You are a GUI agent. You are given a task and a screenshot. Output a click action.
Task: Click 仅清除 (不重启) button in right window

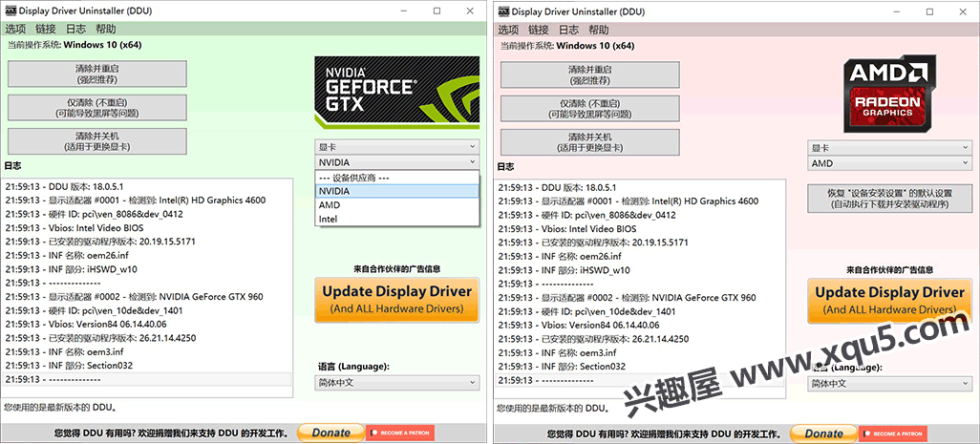(x=589, y=109)
